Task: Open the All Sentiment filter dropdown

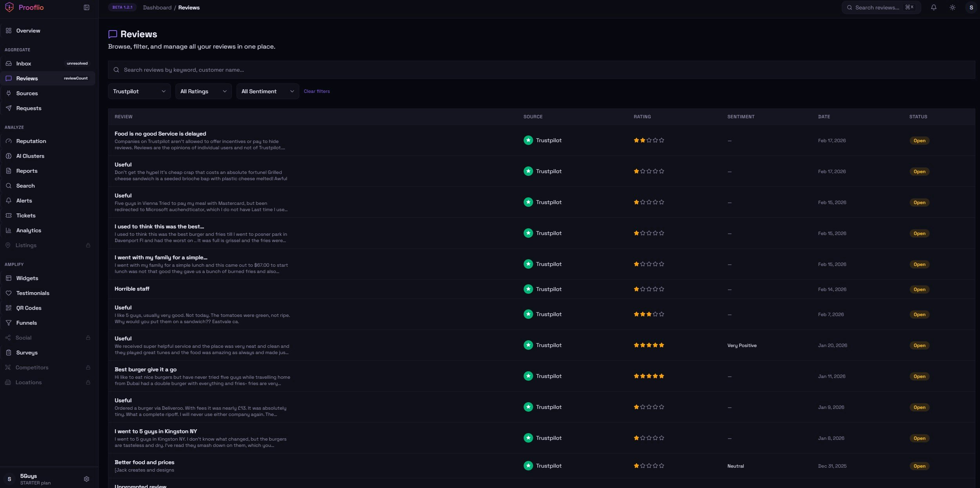Action: pyautogui.click(x=267, y=91)
